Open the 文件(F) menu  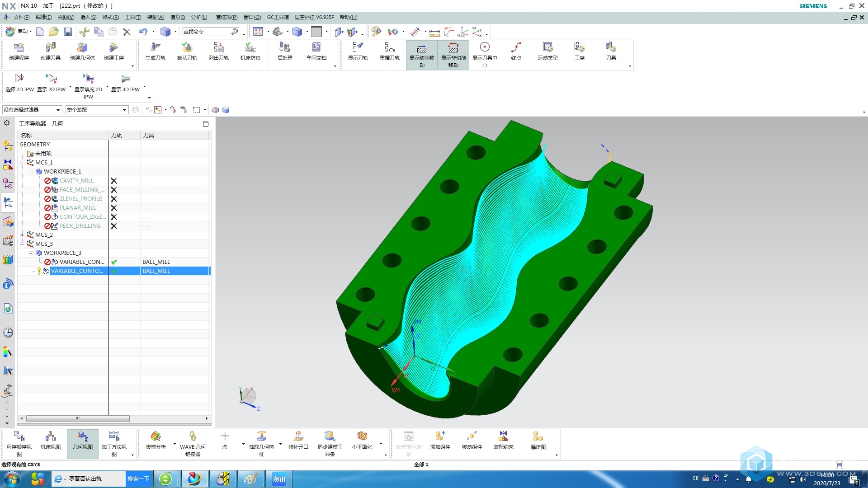click(x=21, y=17)
